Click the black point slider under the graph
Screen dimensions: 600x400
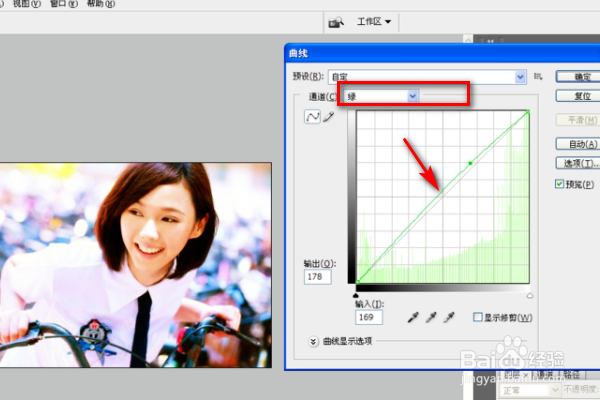click(x=355, y=295)
